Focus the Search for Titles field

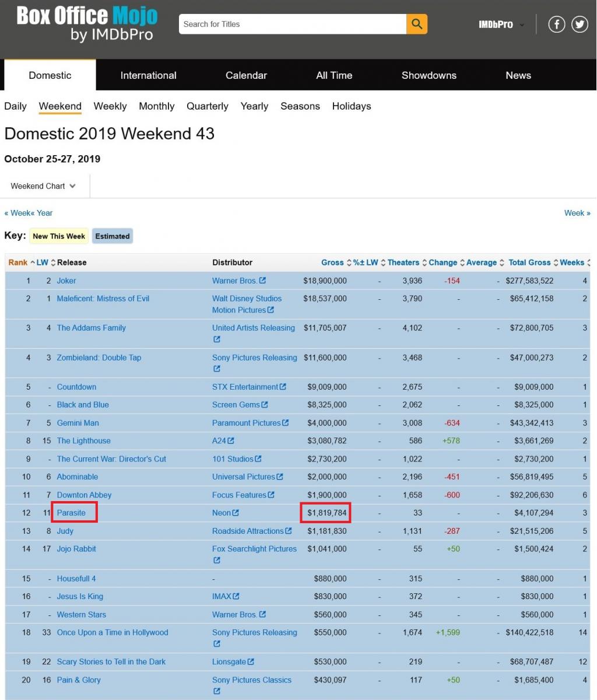pyautogui.click(x=293, y=24)
